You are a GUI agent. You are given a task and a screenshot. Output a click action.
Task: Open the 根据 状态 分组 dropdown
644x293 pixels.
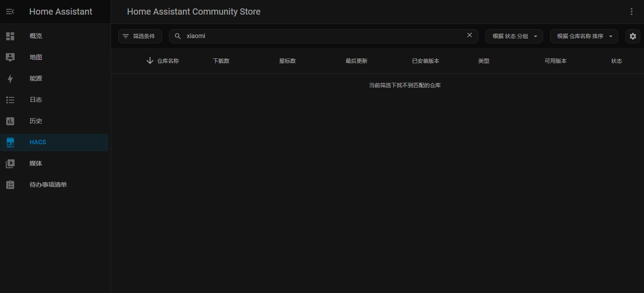[x=514, y=36]
